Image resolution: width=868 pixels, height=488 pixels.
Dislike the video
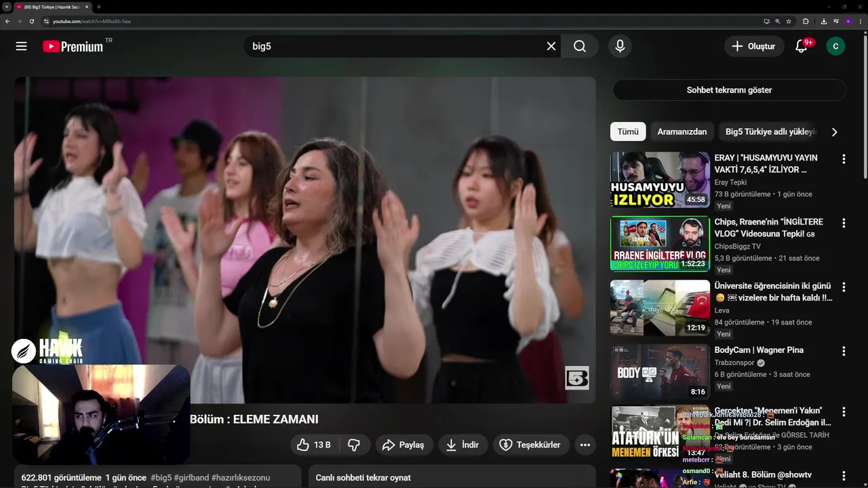click(x=354, y=445)
